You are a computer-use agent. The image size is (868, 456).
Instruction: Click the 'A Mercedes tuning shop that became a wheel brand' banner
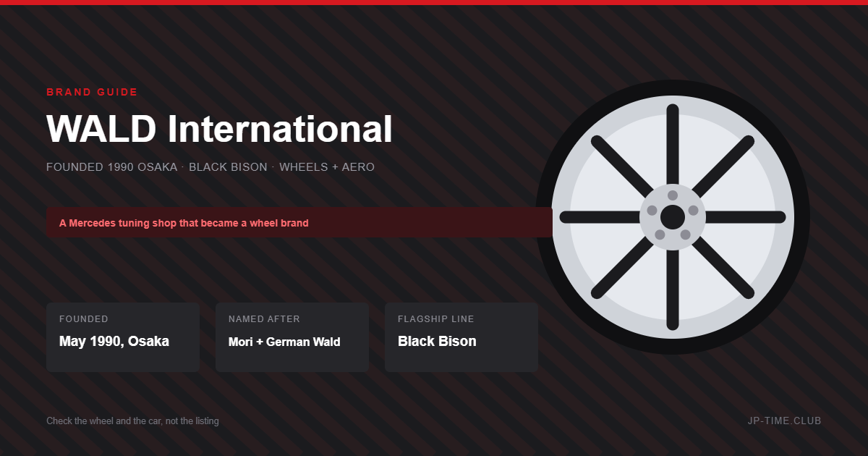(x=299, y=222)
